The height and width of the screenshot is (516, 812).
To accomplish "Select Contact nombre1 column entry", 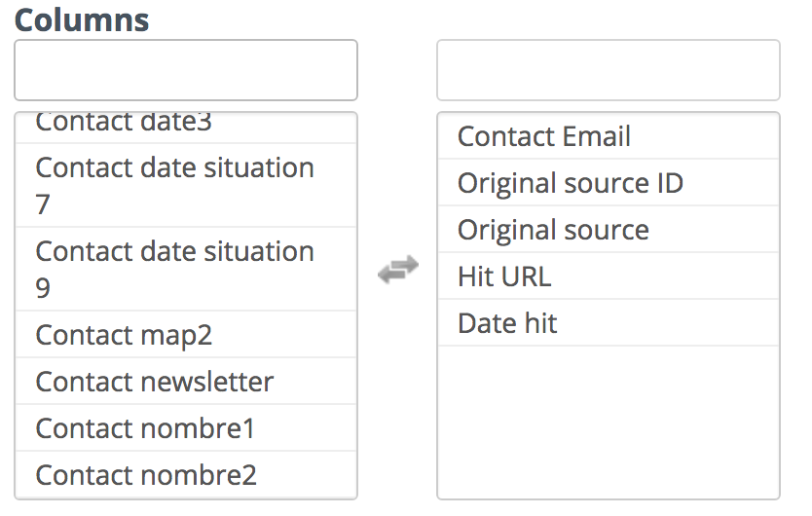I will click(186, 427).
